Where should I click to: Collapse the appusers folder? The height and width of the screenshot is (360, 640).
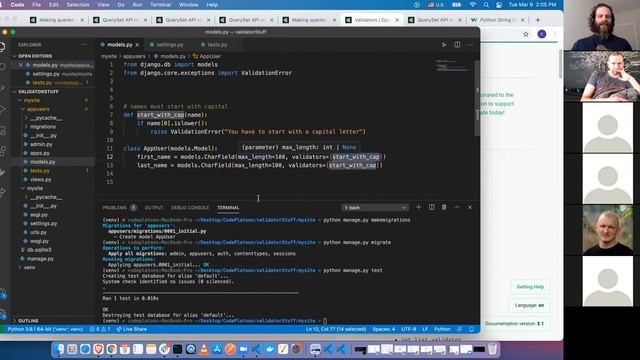[38, 109]
